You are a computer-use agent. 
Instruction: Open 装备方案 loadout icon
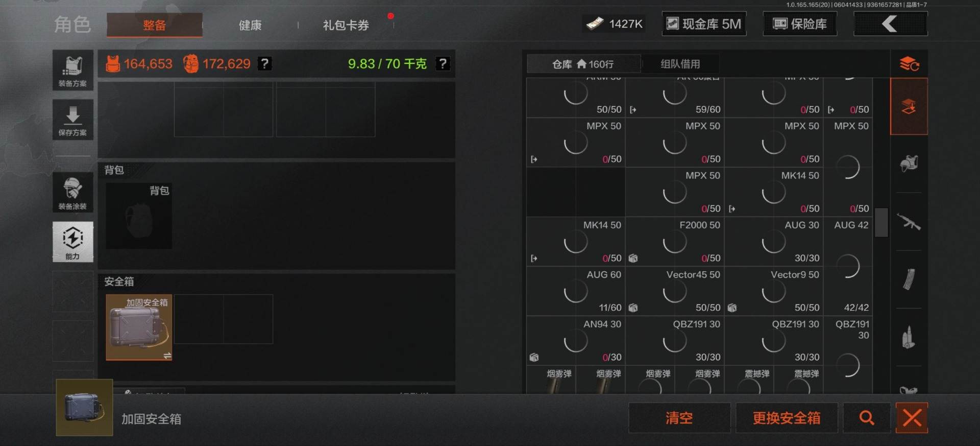[x=72, y=71]
